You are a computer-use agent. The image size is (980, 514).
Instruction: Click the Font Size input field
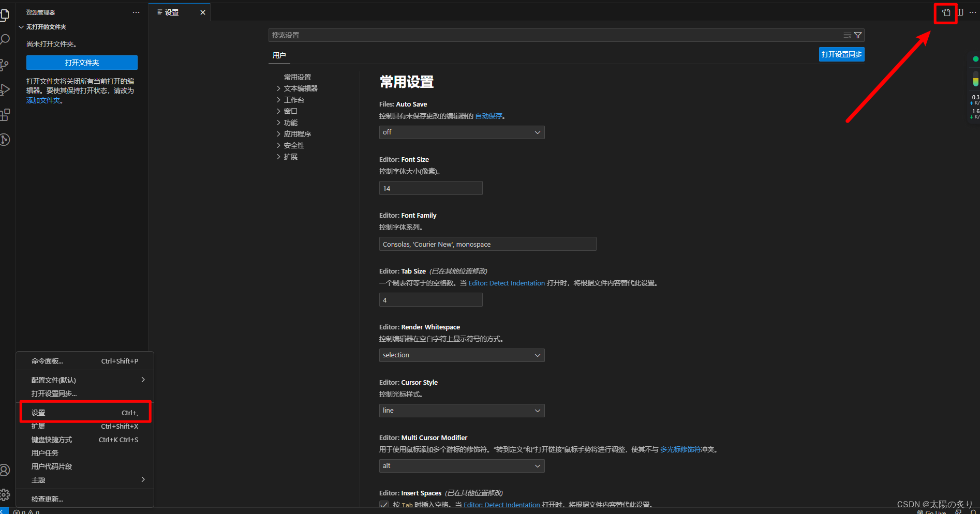click(430, 188)
